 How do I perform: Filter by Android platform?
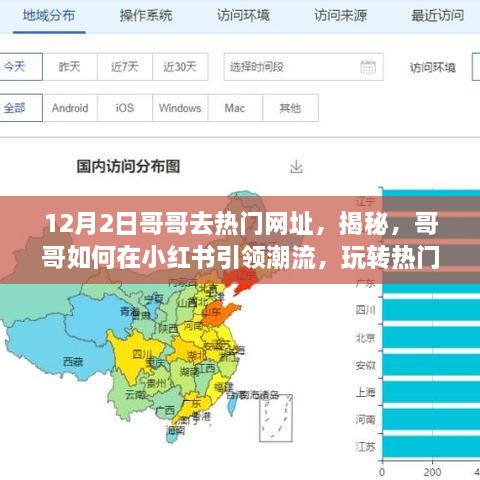(x=70, y=108)
